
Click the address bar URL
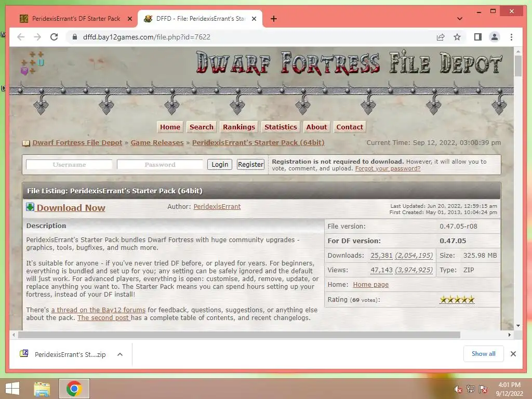[147, 37]
